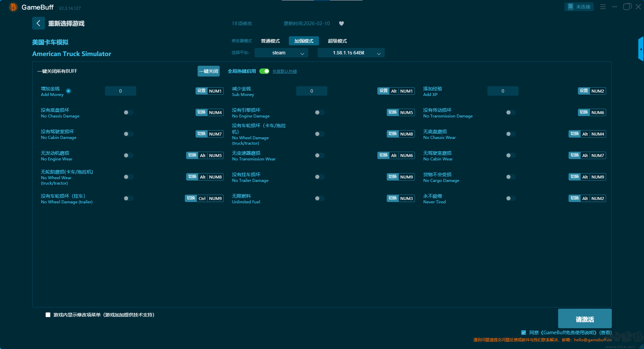
Task: Click the NUM1 hotkey setting for Add Money
Action: (215, 91)
